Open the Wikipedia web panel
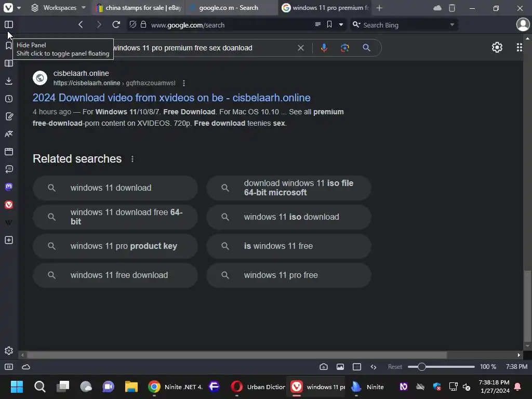Image resolution: width=532 pixels, height=399 pixels. tap(9, 222)
